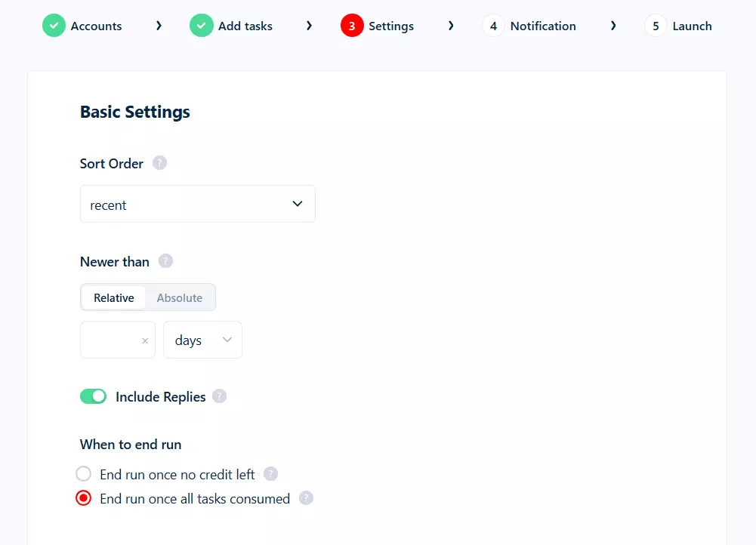Click the help icon beside Sort Order
This screenshot has height=545, width=756.
click(159, 162)
